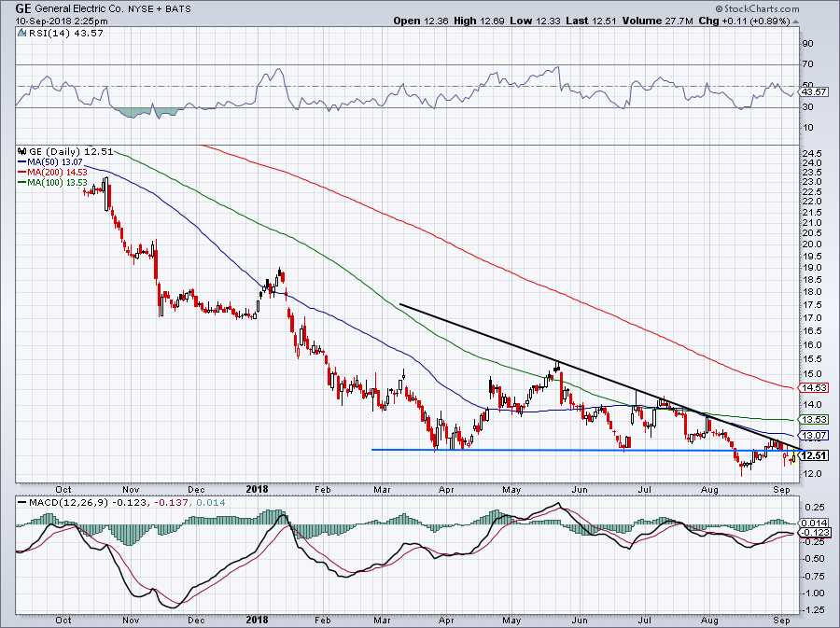The image size is (840, 628).
Task: Click the 2018 label under the MACD panel
Action: [x=257, y=620]
